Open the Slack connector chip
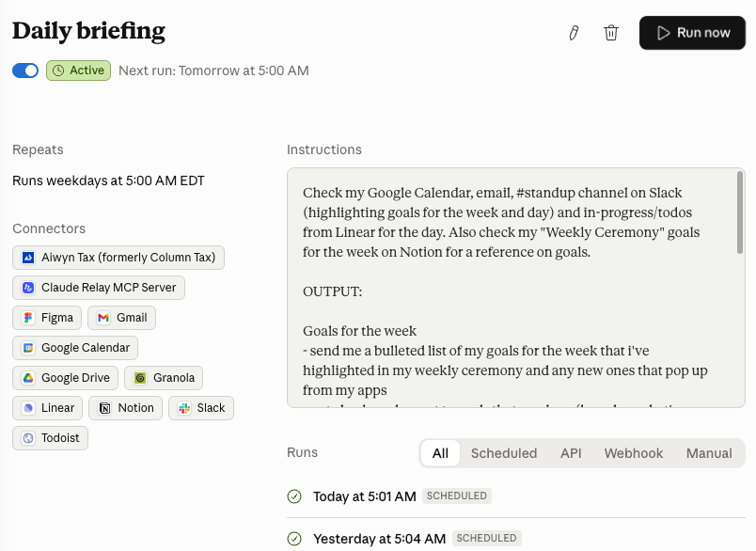 coord(201,408)
